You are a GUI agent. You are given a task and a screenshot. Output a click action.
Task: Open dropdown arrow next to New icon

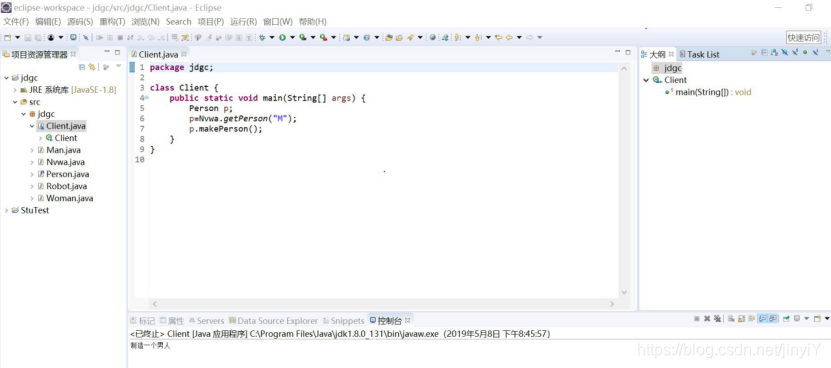coord(17,38)
